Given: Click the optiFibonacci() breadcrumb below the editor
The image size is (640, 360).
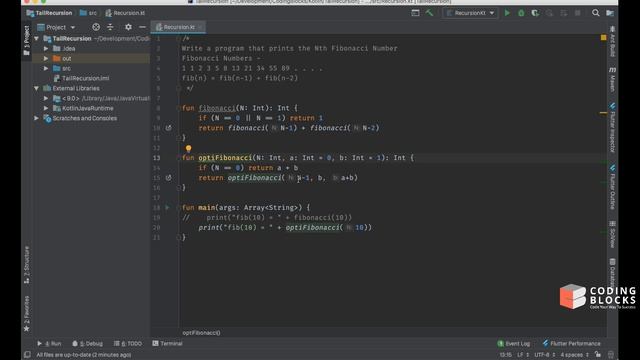Looking at the screenshot, I should click(201, 333).
